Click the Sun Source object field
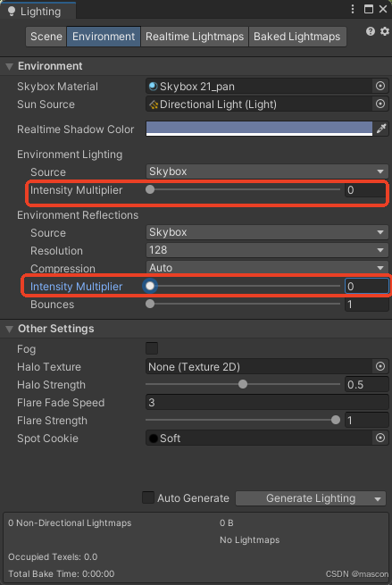 point(259,104)
